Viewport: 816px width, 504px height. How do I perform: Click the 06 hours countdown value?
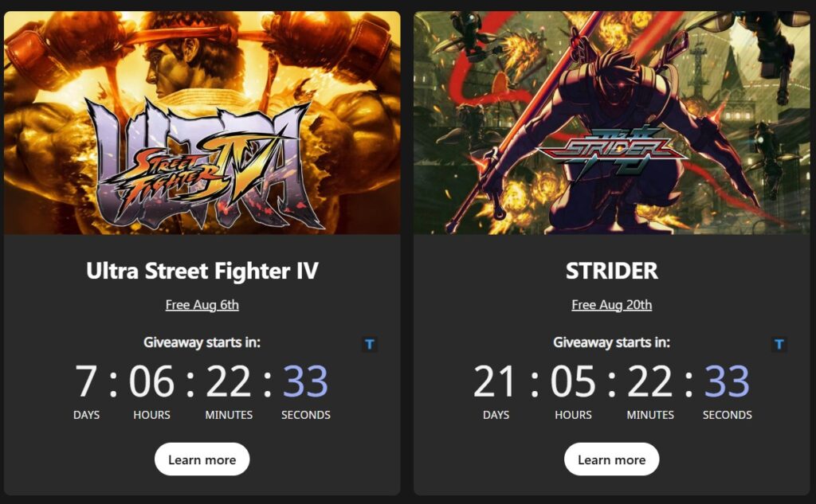click(151, 381)
